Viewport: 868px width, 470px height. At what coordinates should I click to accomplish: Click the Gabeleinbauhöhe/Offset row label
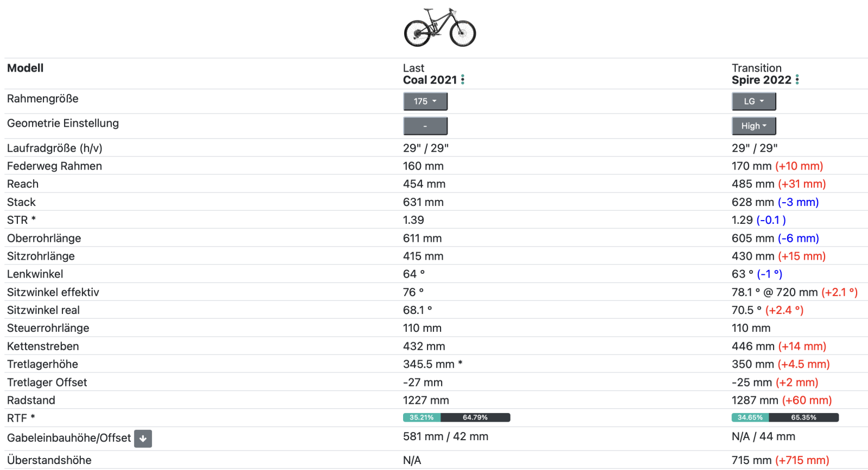click(x=69, y=438)
